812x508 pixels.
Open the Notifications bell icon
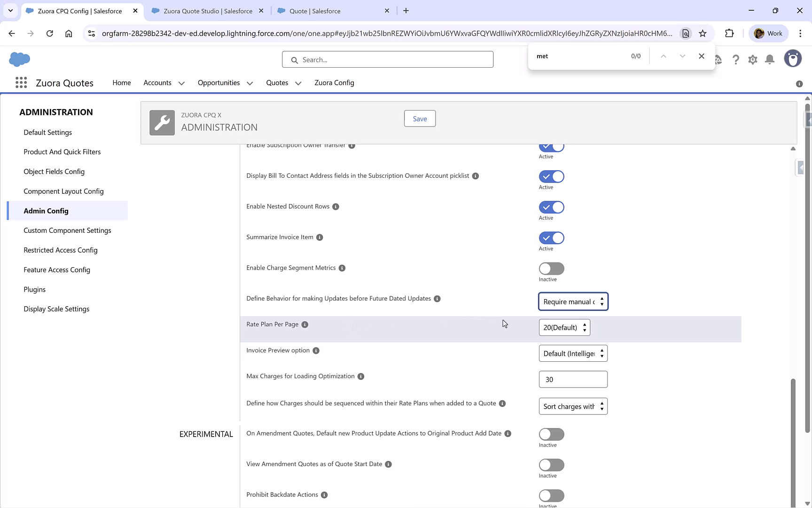769,60
